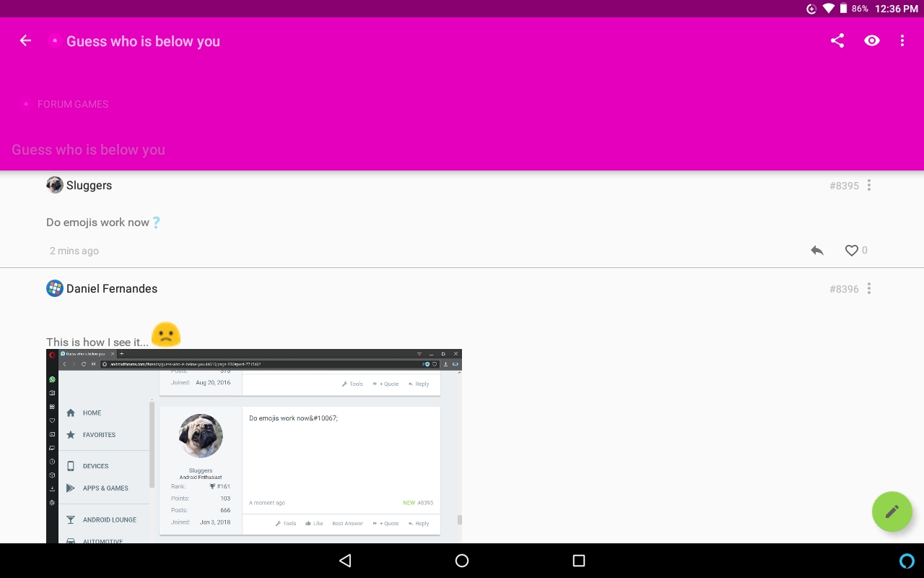The image size is (924, 578).
Task: Reply to Sluggers' post with arrow icon
Action: 817,251
